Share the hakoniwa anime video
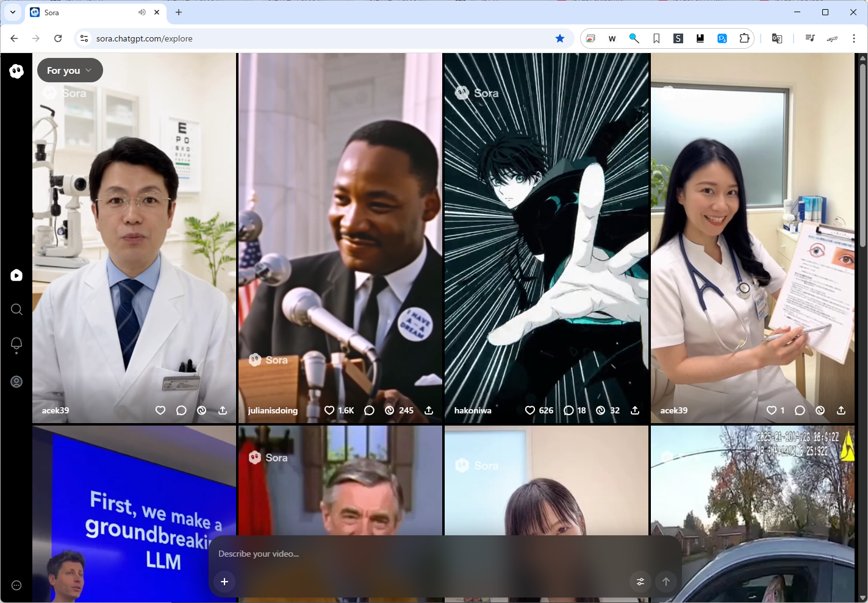The height and width of the screenshot is (603, 868). [x=635, y=410]
